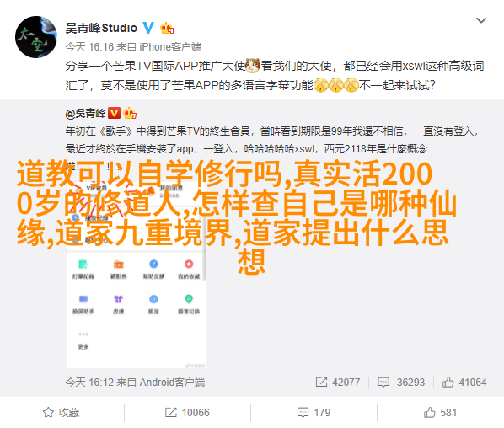This screenshot has width=504, height=428.
Task: Open the 179 comments section
Action: tap(314, 412)
